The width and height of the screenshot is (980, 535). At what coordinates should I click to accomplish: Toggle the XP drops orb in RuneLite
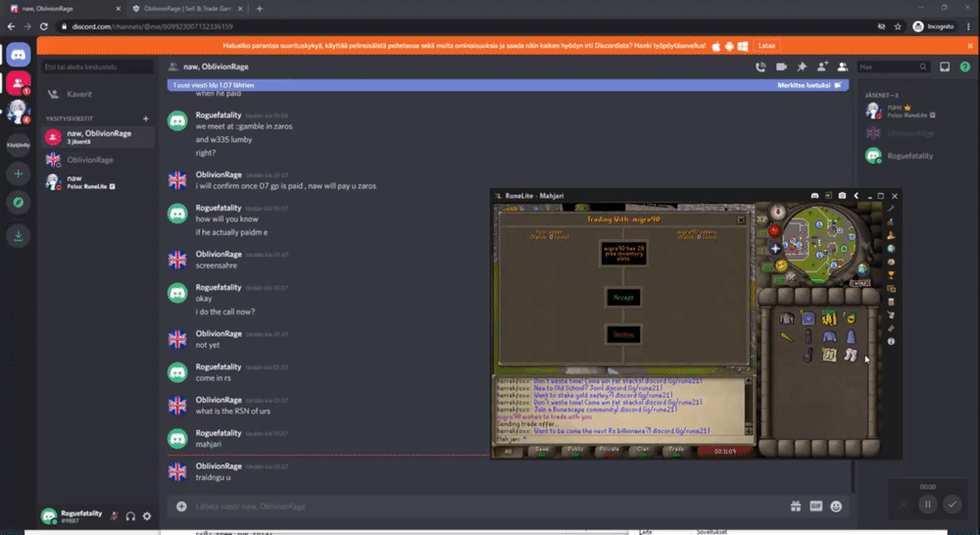(761, 219)
